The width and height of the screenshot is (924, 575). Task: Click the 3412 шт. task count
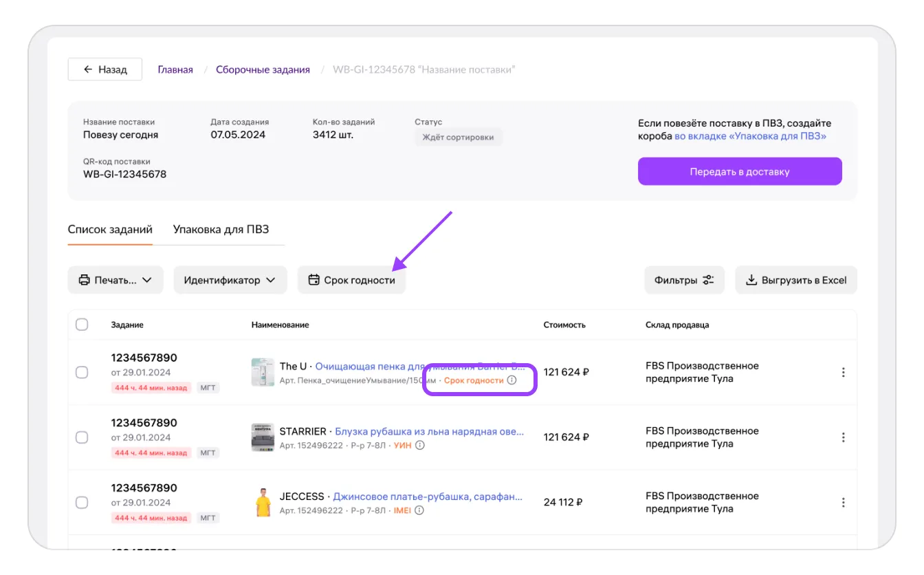[x=333, y=135]
